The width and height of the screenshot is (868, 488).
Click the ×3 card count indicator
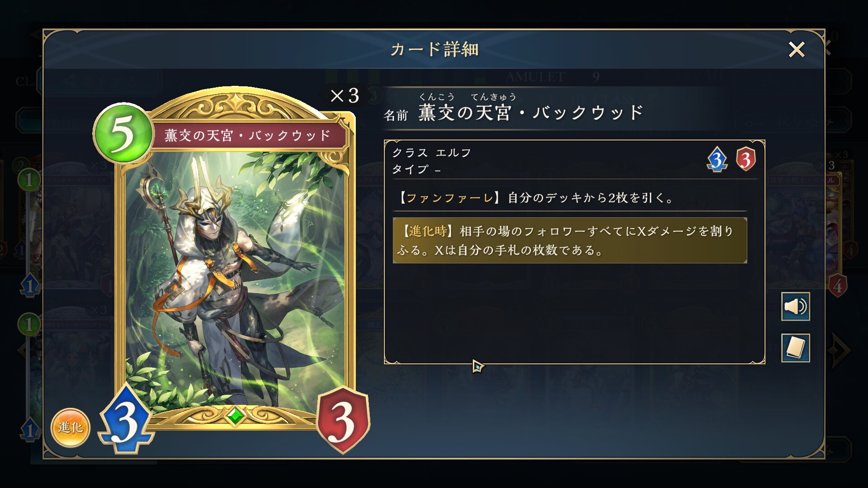click(x=344, y=95)
